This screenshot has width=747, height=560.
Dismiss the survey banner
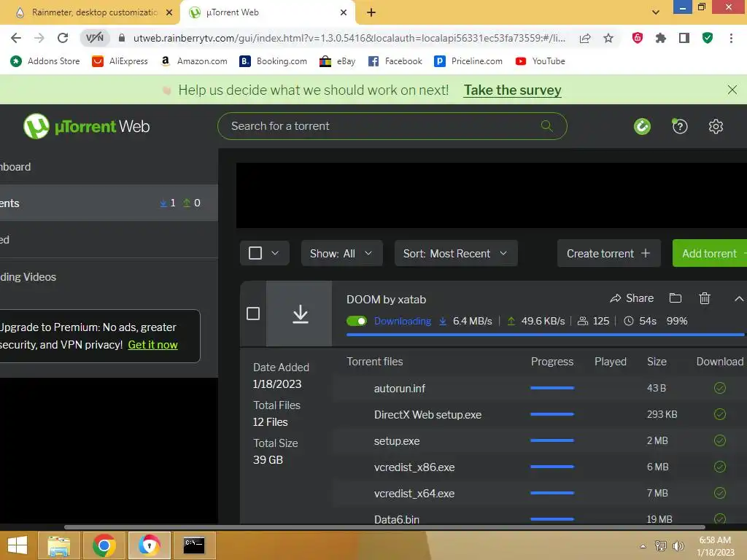[732, 90]
